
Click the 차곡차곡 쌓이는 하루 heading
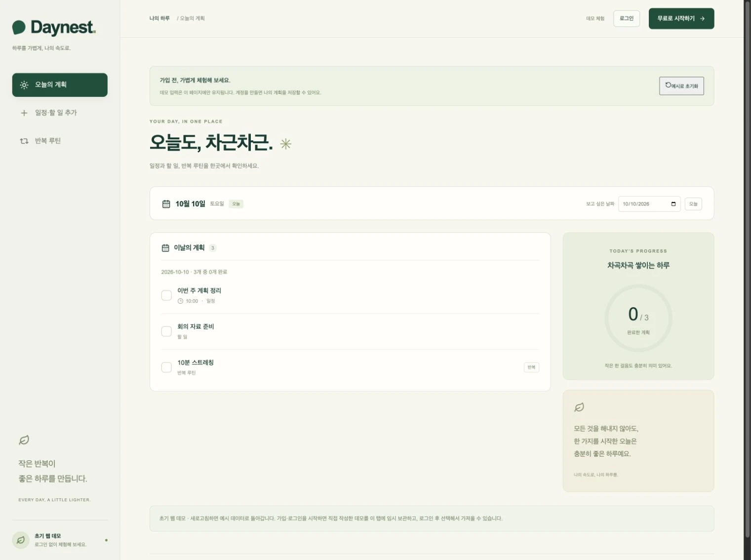point(638,266)
